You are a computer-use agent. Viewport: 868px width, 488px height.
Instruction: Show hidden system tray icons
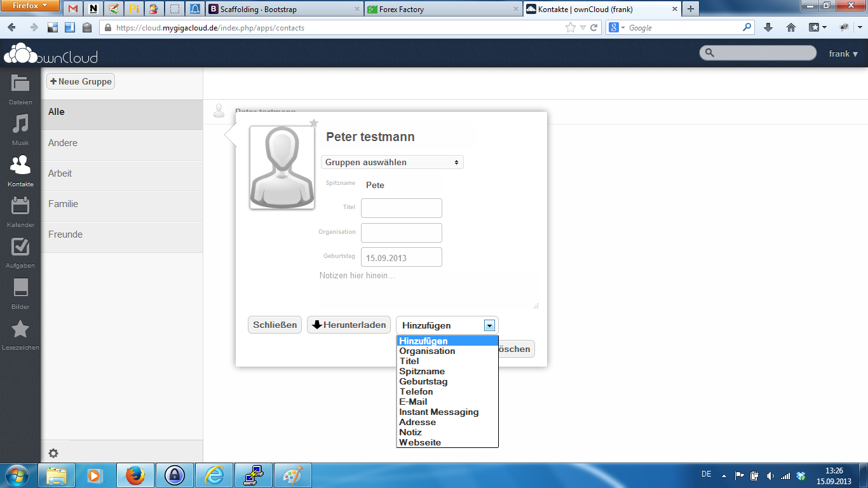click(x=724, y=475)
